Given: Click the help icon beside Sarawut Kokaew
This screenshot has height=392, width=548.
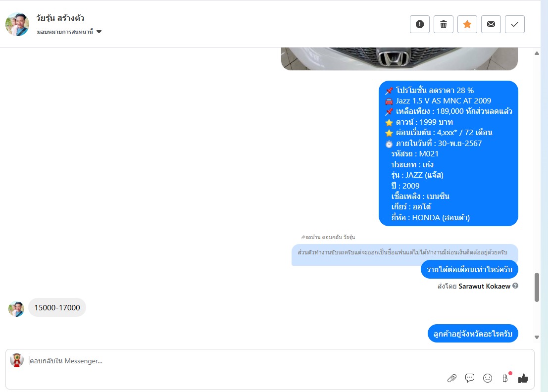Looking at the screenshot, I should [x=515, y=286].
